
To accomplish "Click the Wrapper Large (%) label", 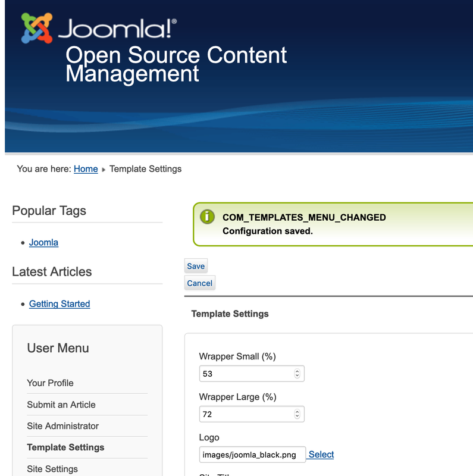I will coord(238,397).
